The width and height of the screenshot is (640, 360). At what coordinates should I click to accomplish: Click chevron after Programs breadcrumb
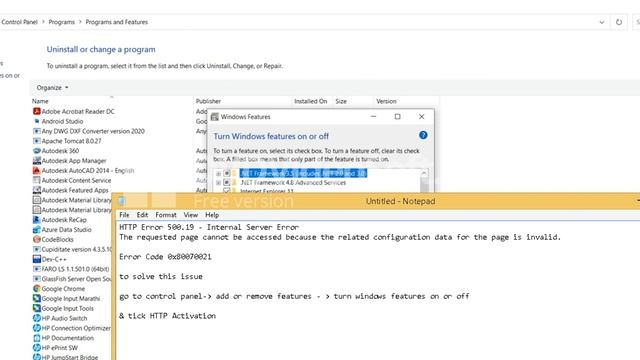tap(80, 22)
